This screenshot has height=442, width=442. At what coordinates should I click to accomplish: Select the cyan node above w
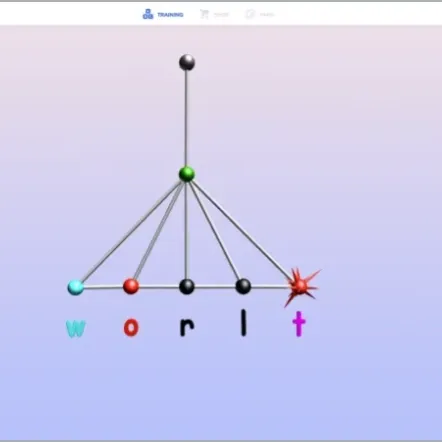click(x=76, y=287)
